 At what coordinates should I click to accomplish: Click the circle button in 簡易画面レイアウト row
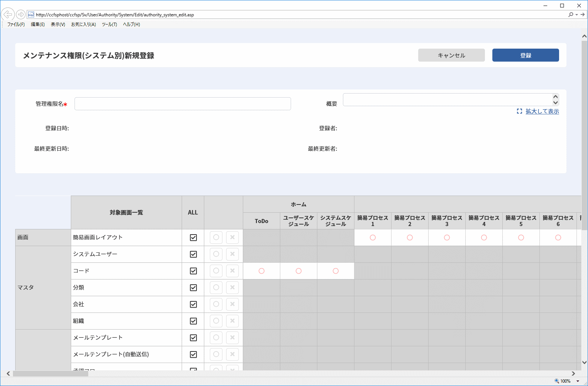[x=216, y=238]
